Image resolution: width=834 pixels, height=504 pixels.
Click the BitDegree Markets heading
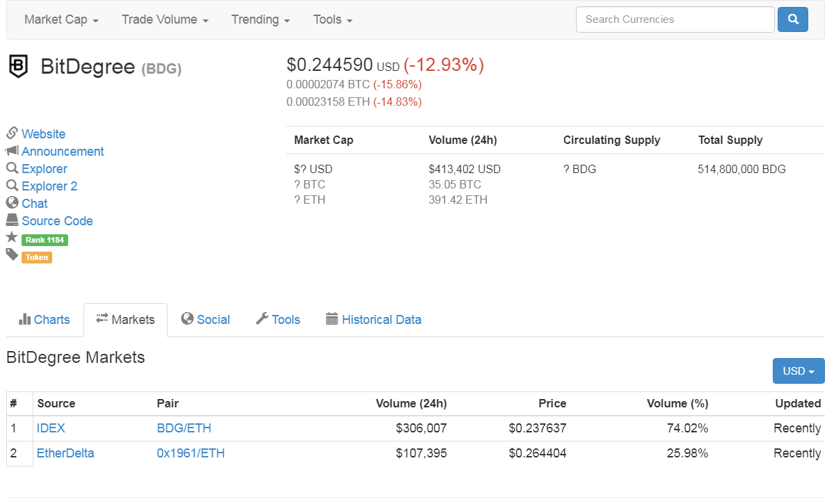click(76, 357)
